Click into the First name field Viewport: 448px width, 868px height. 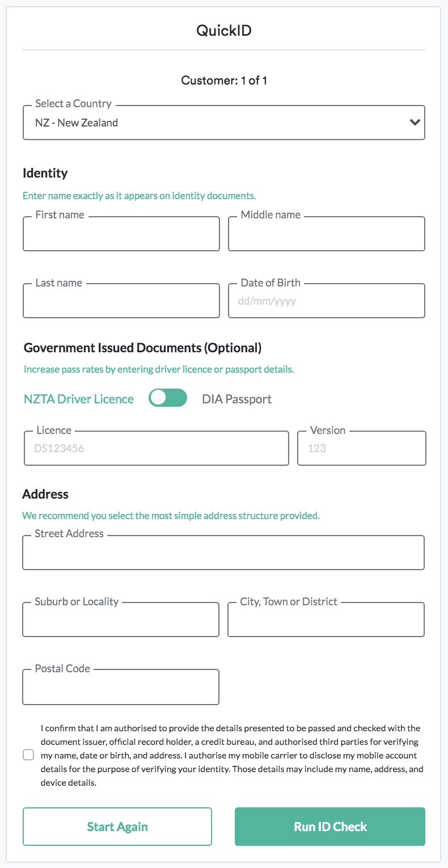121,234
